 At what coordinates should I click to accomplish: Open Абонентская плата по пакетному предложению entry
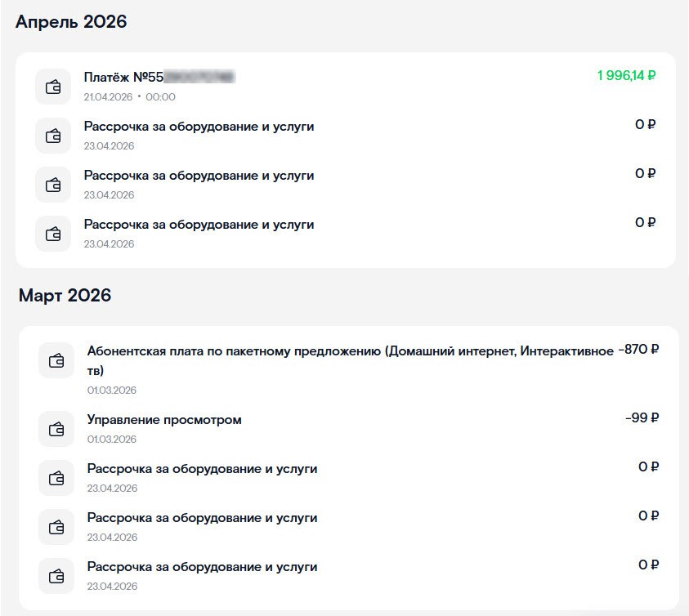[x=350, y=351]
